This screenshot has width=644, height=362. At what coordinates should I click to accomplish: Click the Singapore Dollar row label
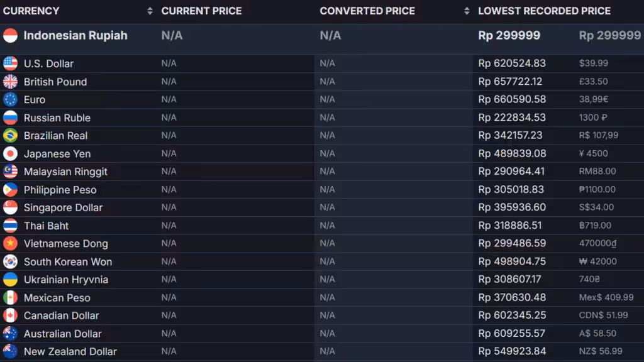point(63,208)
